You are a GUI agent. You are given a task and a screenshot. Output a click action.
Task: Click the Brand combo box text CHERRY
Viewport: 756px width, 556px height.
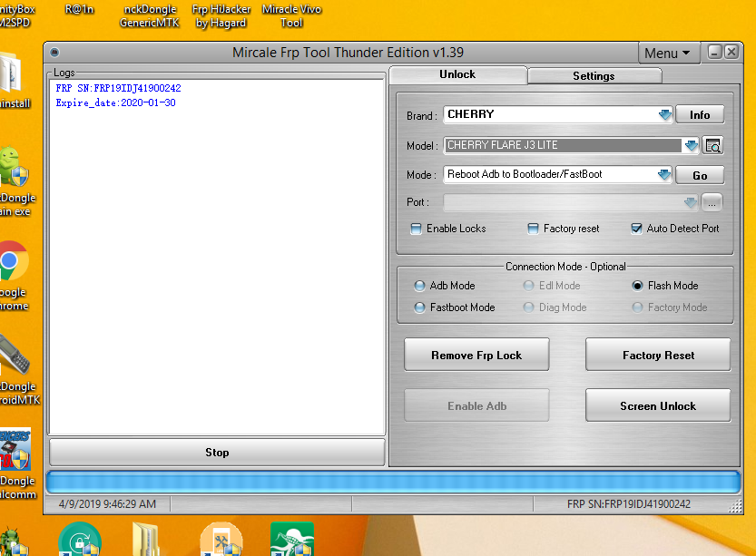(470, 114)
